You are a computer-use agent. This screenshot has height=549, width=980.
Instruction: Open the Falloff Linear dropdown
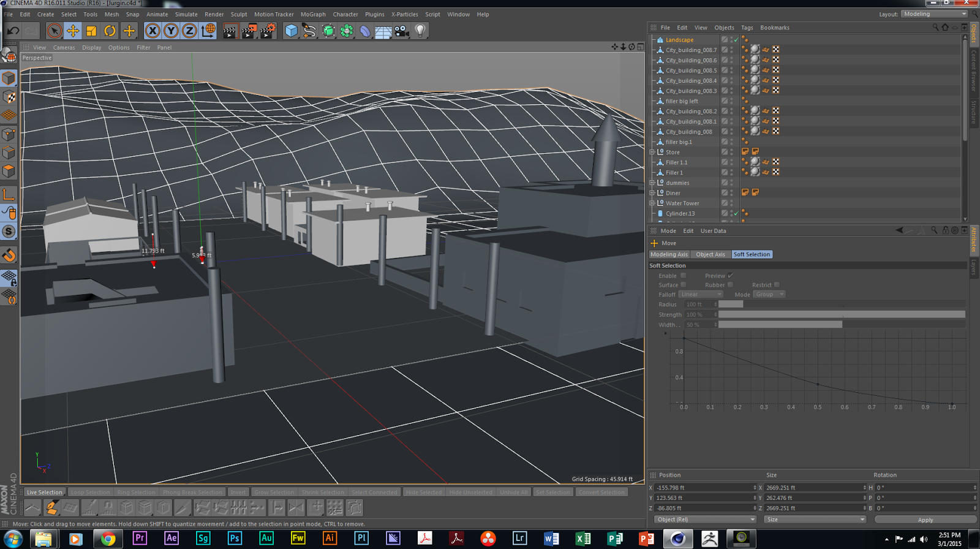tap(701, 295)
